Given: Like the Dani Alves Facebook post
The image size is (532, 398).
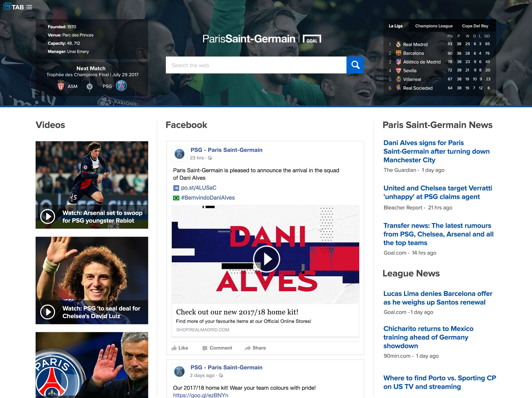Looking at the screenshot, I should [180, 348].
